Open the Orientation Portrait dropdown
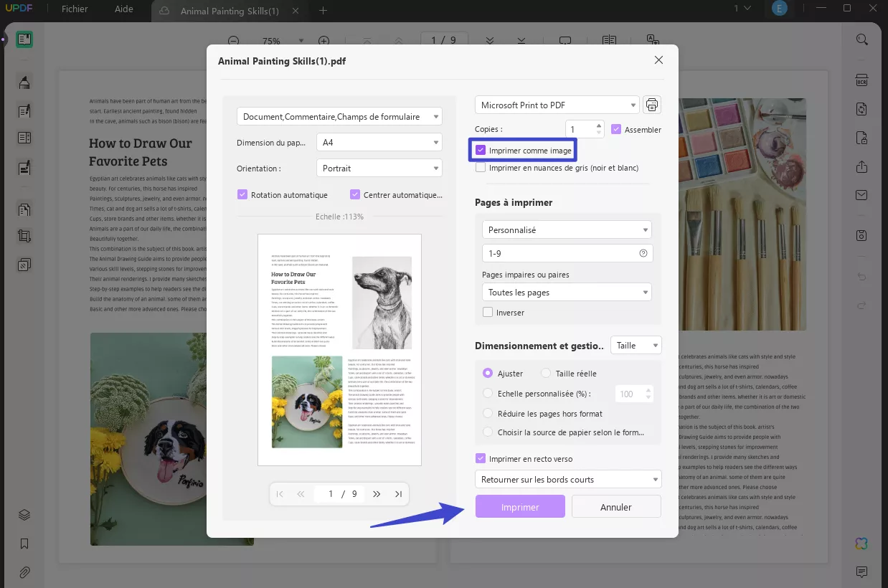Viewport: 888px width, 588px height. [379, 168]
